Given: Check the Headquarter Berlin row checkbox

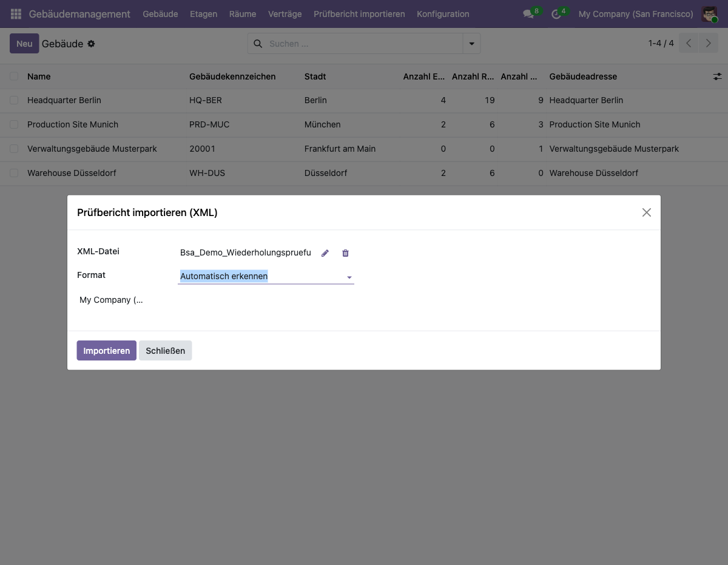Looking at the screenshot, I should [x=14, y=100].
